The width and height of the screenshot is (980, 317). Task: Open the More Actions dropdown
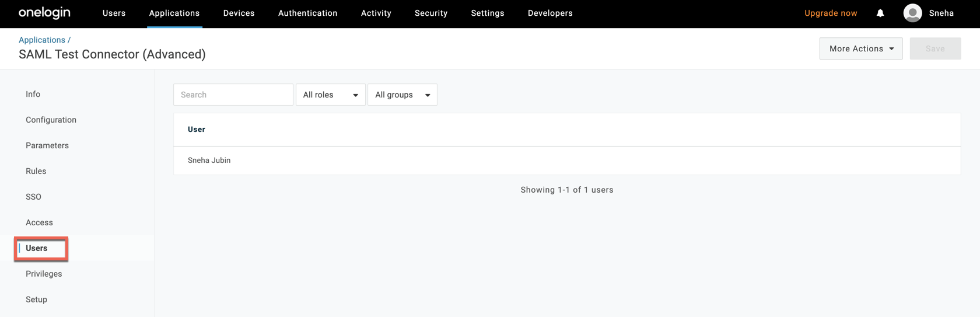860,48
